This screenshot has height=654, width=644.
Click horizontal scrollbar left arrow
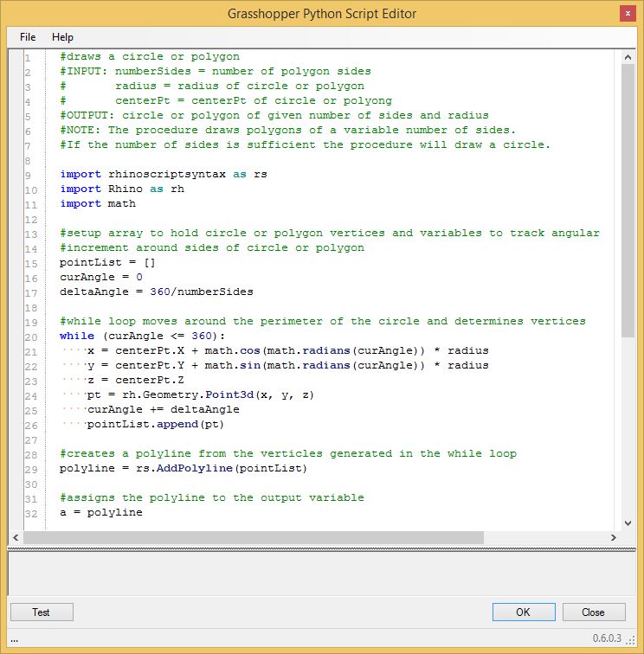click(x=16, y=537)
